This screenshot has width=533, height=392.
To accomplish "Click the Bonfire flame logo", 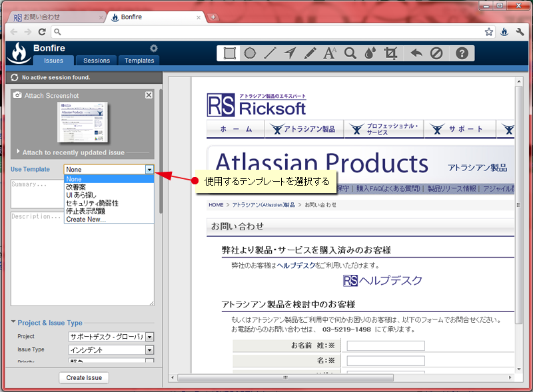I will click(19, 53).
